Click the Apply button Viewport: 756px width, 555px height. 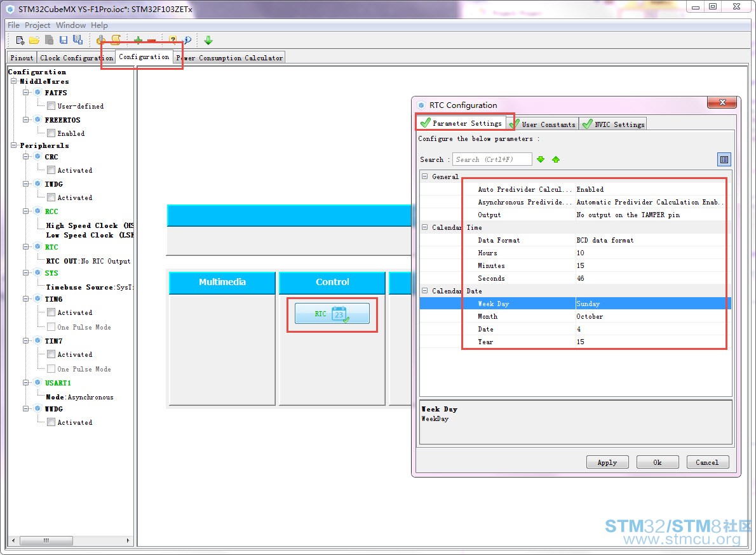607,462
